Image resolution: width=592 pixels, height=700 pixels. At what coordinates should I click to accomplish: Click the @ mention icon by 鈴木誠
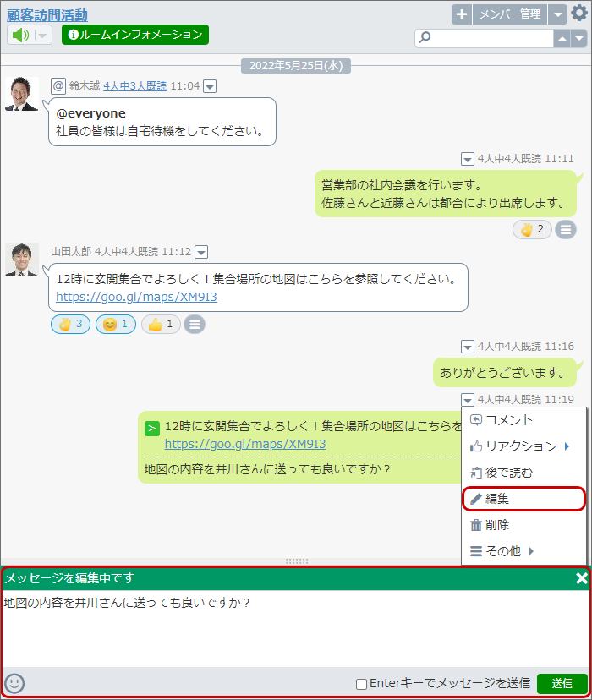pos(58,85)
